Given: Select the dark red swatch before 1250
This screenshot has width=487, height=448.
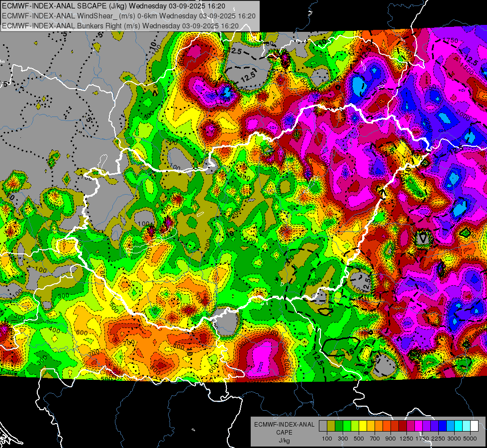Looking at the screenshot, I should (402, 426).
